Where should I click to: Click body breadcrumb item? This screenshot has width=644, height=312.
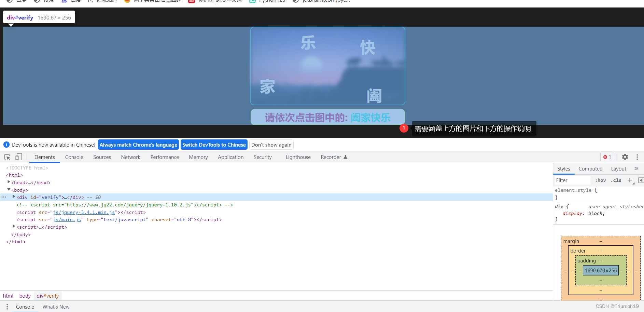pos(25,296)
